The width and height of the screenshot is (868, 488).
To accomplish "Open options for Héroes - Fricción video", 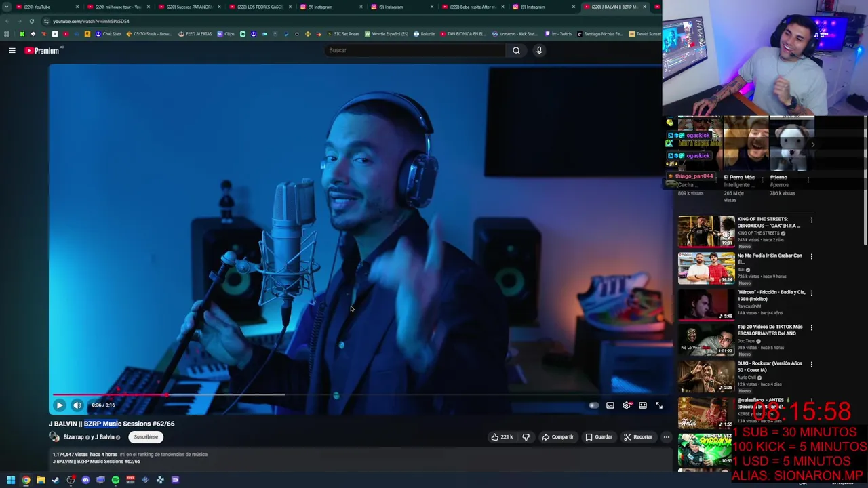I will point(811,293).
